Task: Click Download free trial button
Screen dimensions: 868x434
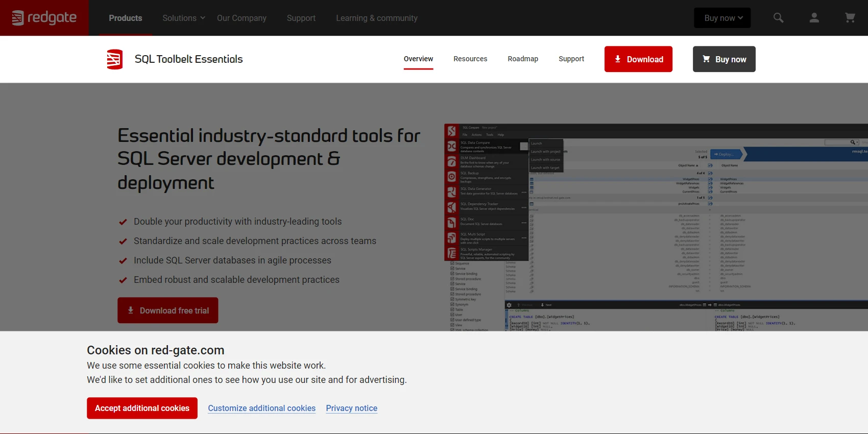Action: click(168, 310)
